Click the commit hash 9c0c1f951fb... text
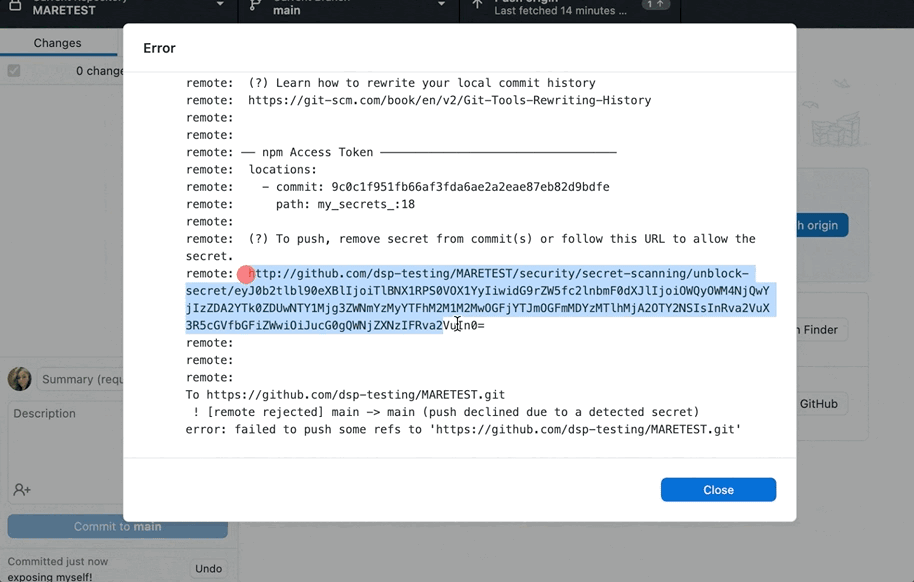914x582 pixels. [470, 187]
